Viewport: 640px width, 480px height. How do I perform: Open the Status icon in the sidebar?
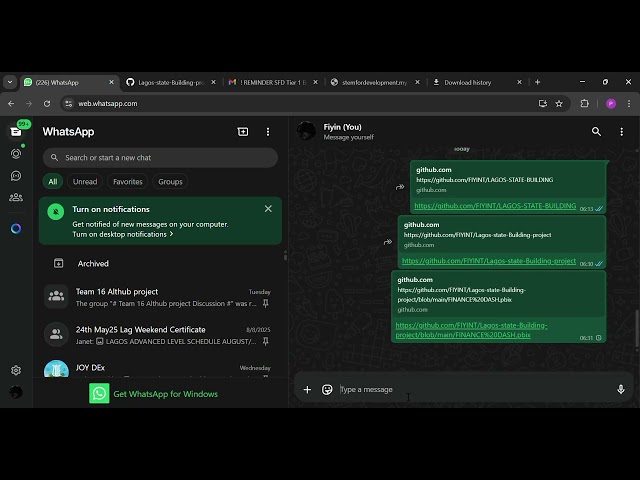(16, 154)
